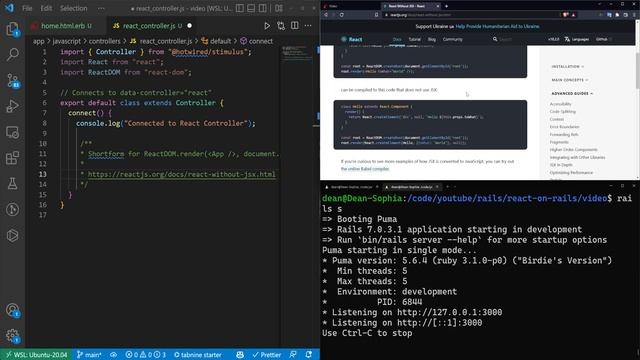
Task: Collapse the Advanced Guides sidebar section
Action: [572, 93]
